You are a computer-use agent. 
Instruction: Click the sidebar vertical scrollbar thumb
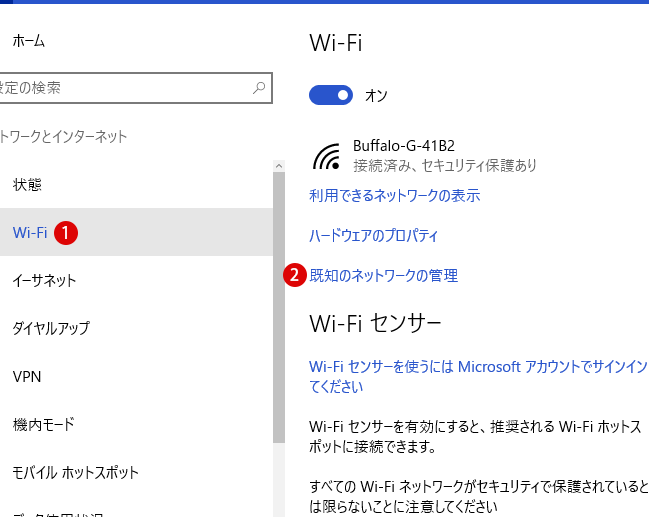pyautogui.click(x=279, y=308)
